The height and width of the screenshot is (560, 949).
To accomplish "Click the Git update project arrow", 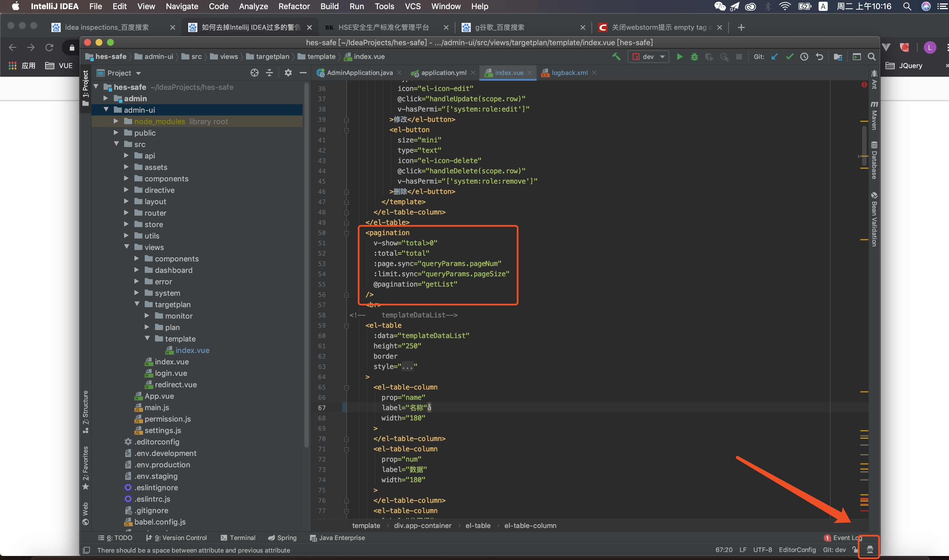I will [x=775, y=57].
